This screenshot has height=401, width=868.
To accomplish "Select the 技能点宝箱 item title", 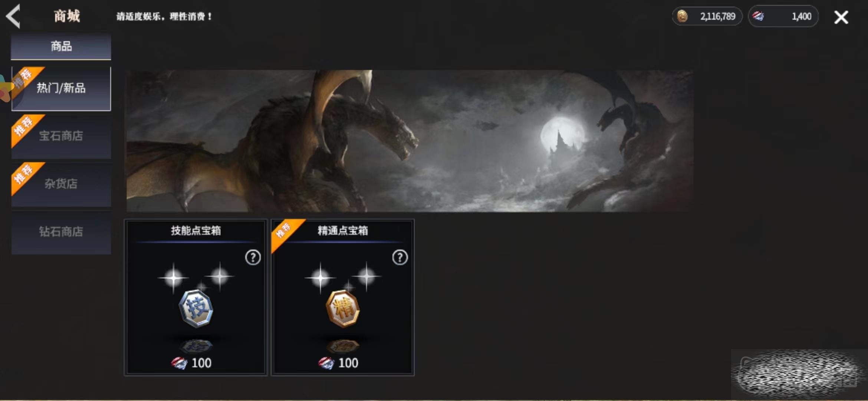I will (x=196, y=231).
